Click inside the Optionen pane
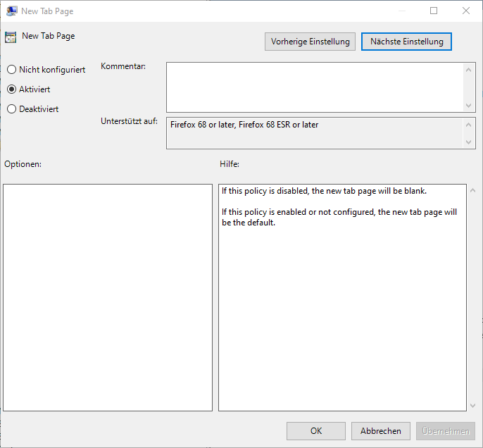Screen dimensions: 483x448 (x=108, y=298)
